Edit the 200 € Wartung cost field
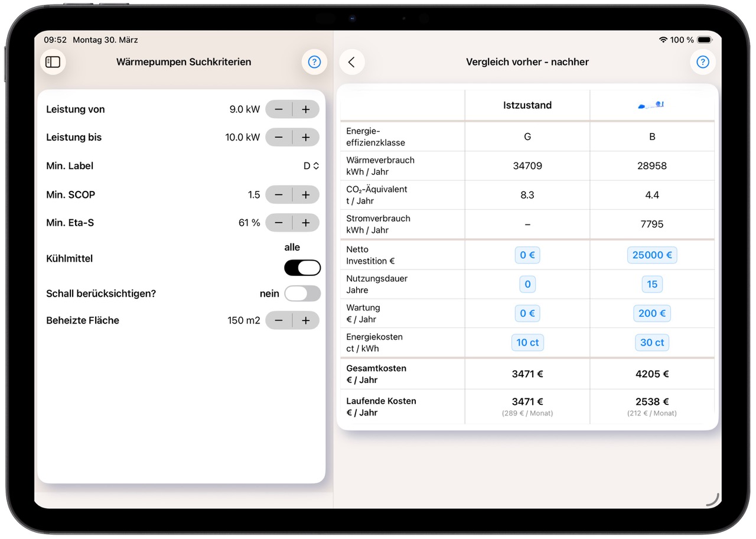Viewport: 756px width, 539px height. point(651,313)
